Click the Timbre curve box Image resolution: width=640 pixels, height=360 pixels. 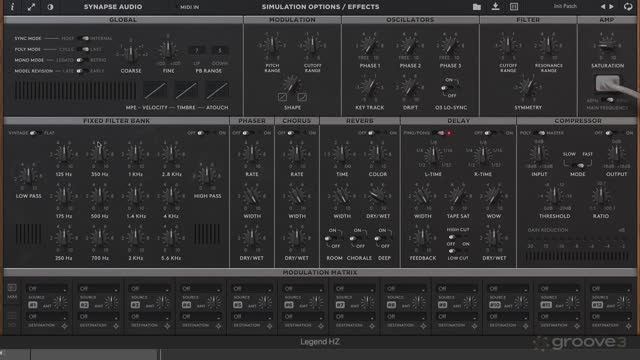[186, 90]
